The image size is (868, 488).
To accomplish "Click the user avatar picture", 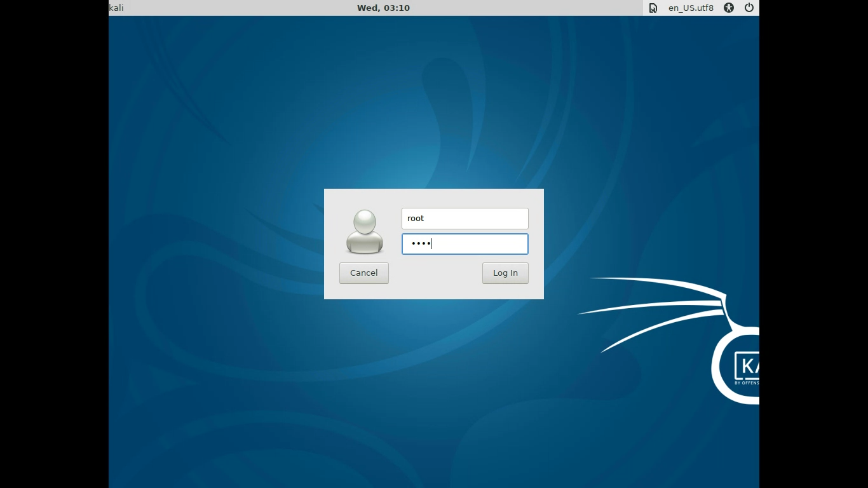I will pos(365,232).
